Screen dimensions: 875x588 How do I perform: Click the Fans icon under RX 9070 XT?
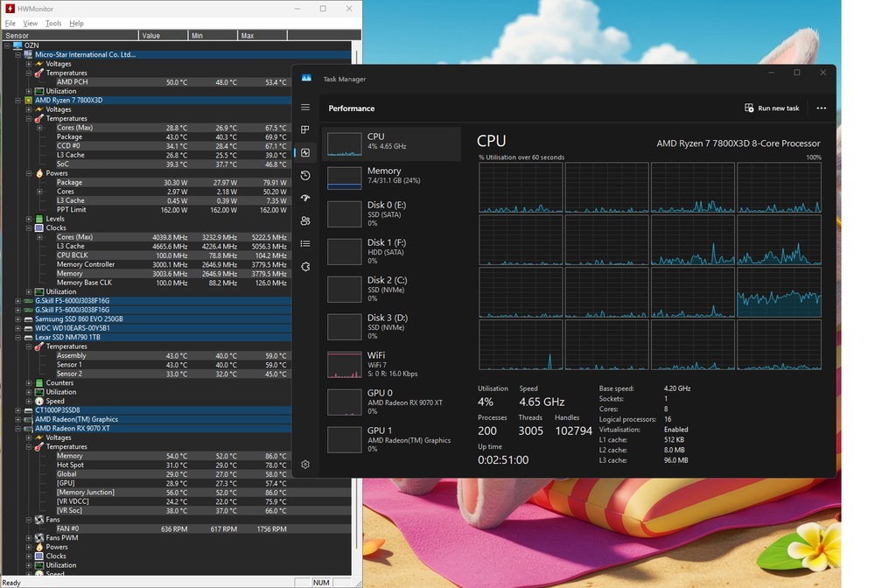click(39, 520)
